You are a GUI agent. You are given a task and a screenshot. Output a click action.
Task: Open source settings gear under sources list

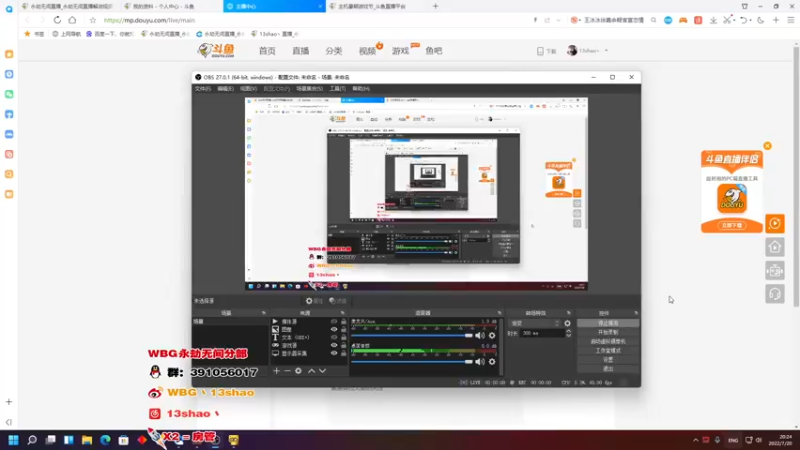(x=298, y=371)
